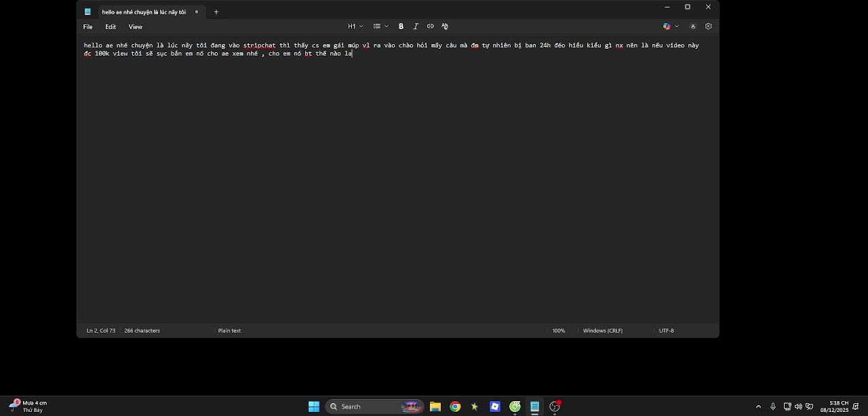Close the Notepad window
868x416 pixels.
(x=709, y=7)
